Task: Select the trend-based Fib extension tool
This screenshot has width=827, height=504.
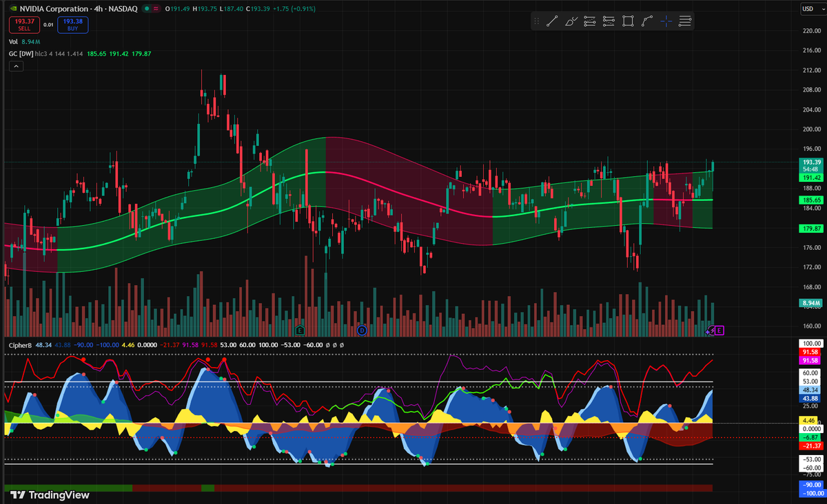Action: 609,21
